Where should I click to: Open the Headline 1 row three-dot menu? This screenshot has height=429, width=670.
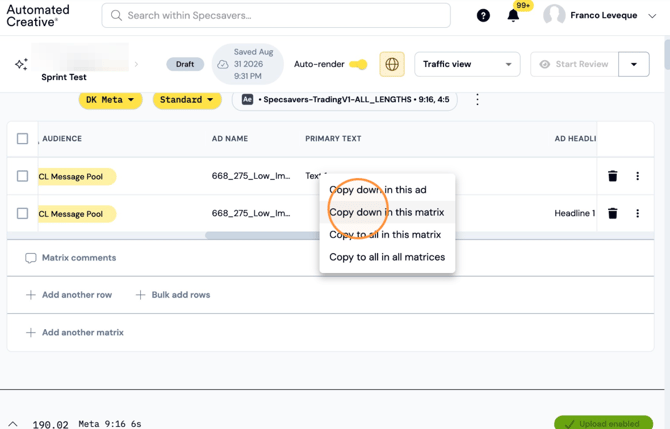coord(637,213)
